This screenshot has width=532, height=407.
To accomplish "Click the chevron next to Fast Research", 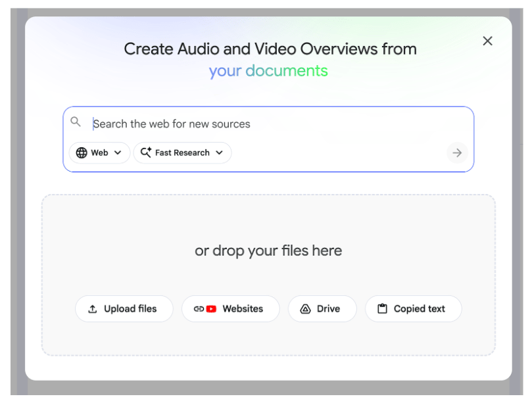I will [x=219, y=153].
